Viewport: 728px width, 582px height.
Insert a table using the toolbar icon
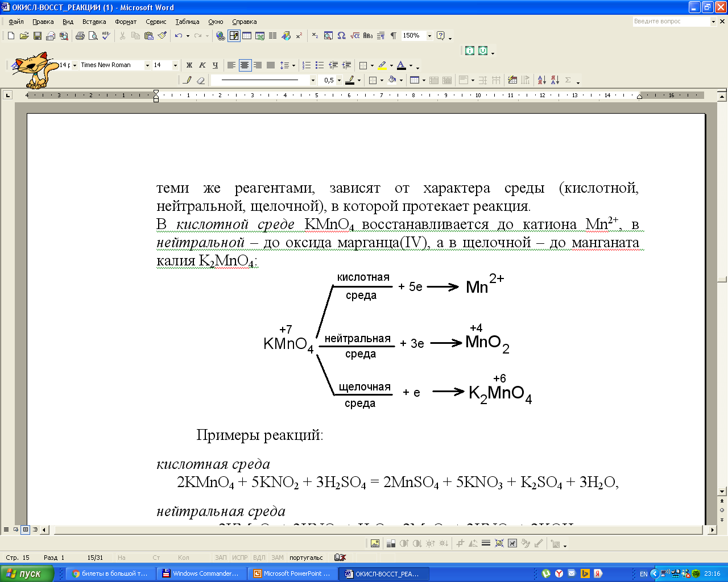(x=247, y=36)
